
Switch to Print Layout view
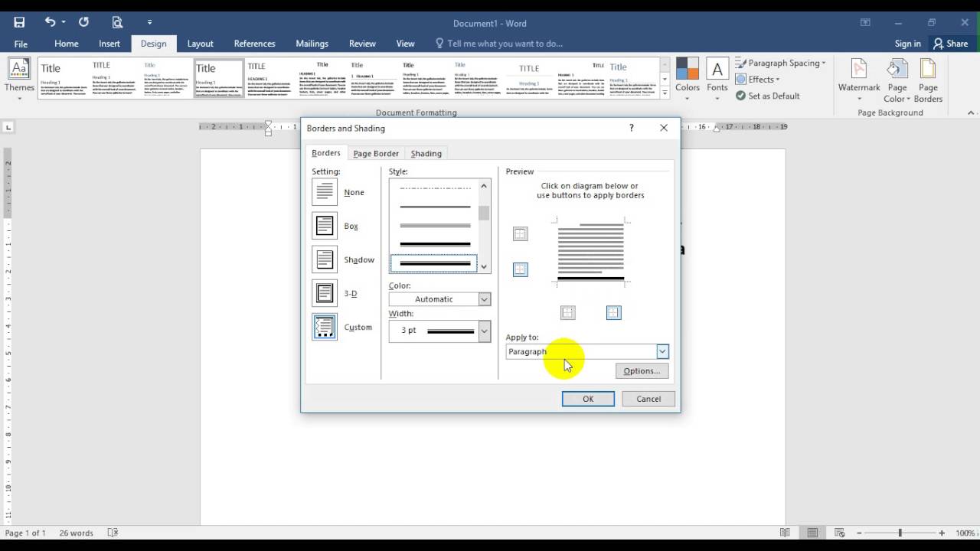pos(812,533)
